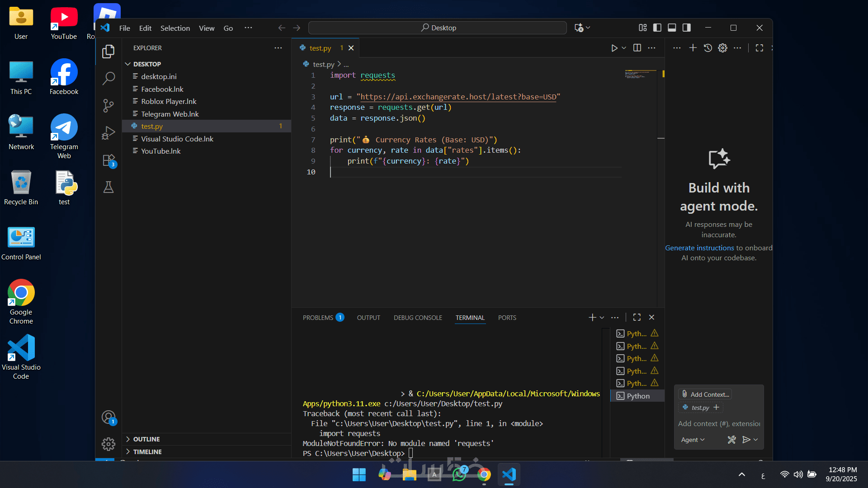Toggle the bottom panel layout button
Screen dimensions: 868x488
pyautogui.click(x=672, y=28)
